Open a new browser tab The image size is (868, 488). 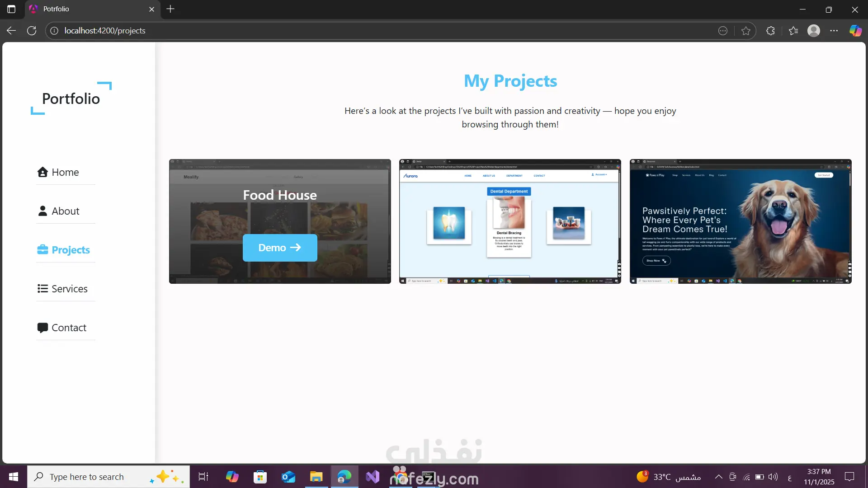[170, 9]
